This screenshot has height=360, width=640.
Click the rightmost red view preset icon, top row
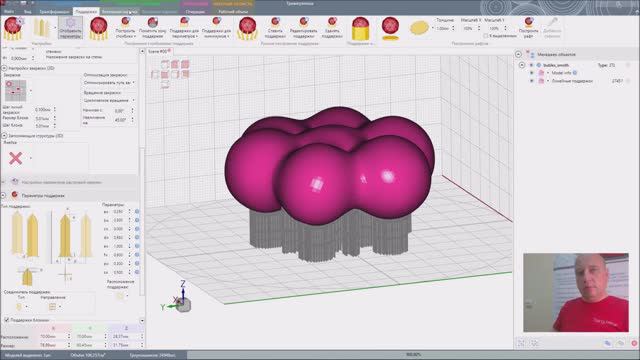tap(185, 64)
